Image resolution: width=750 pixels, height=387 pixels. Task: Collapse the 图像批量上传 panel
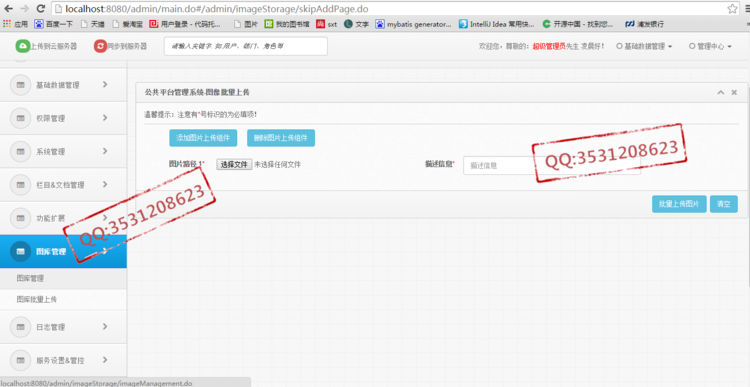(721, 92)
